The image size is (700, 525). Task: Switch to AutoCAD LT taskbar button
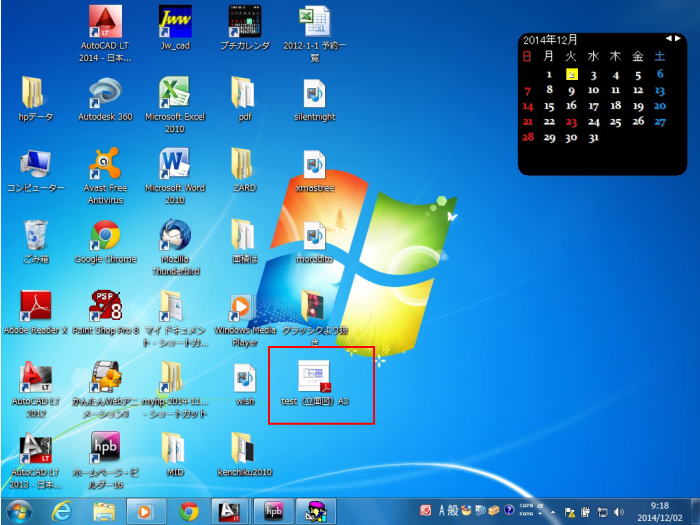point(230,512)
